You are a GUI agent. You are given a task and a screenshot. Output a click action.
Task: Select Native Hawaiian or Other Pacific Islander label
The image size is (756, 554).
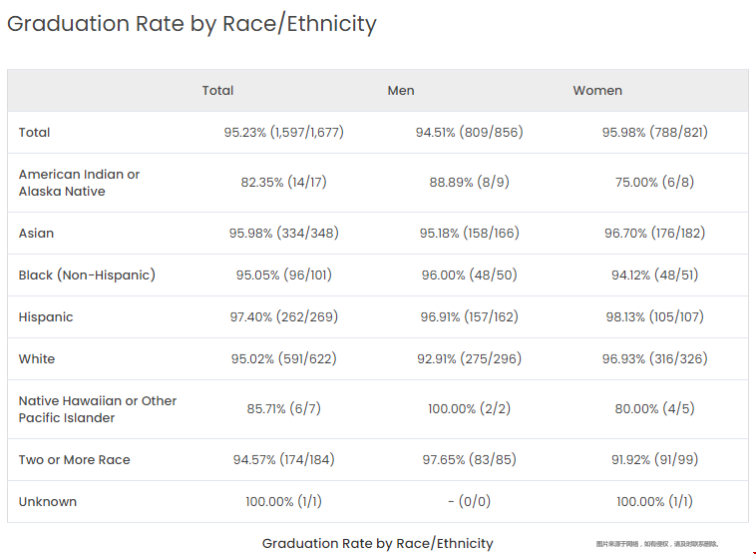pyautogui.click(x=97, y=409)
